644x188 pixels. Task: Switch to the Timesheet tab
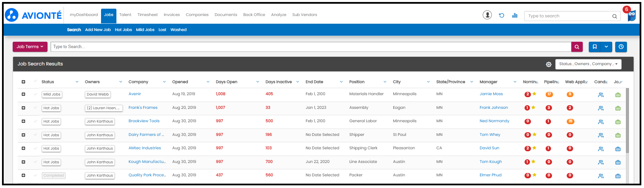148,15
